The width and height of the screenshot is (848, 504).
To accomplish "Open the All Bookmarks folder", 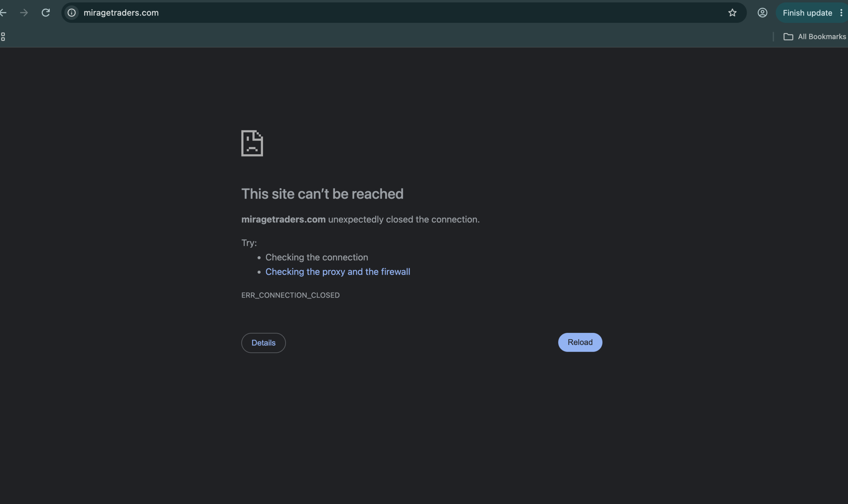I will (814, 37).
